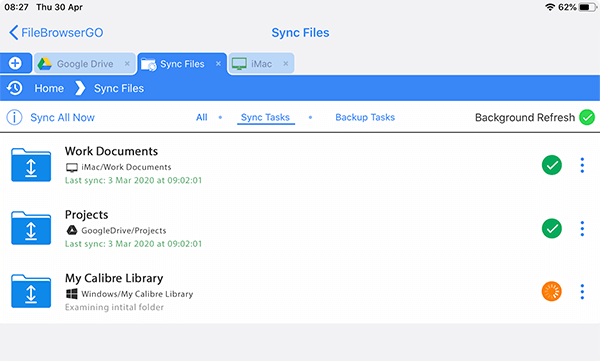Click Projects last sync timestamp

[x=133, y=244]
